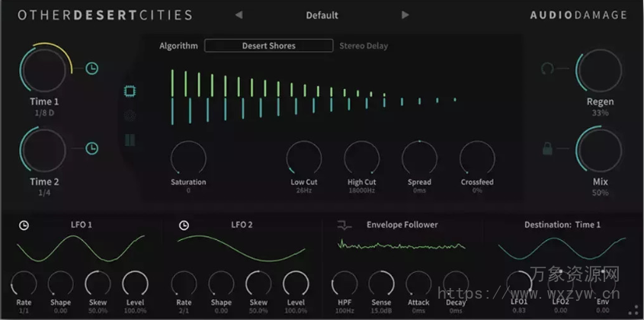Screen dimensions: 644x320
Task: Click the Envelope Follower signal display
Action: [402, 245]
